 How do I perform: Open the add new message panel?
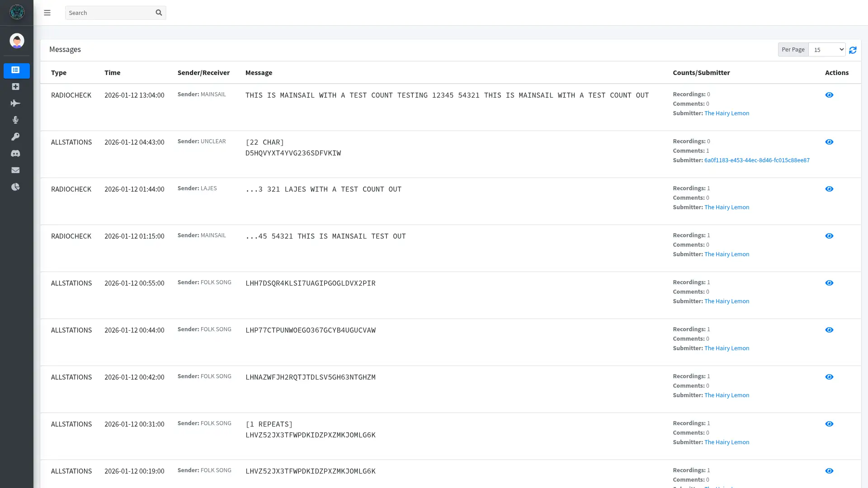(15, 86)
